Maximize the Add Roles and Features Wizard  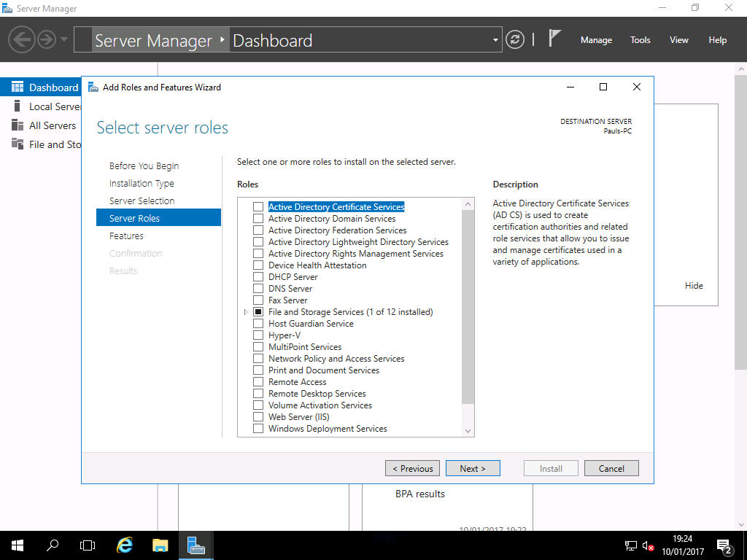603,87
